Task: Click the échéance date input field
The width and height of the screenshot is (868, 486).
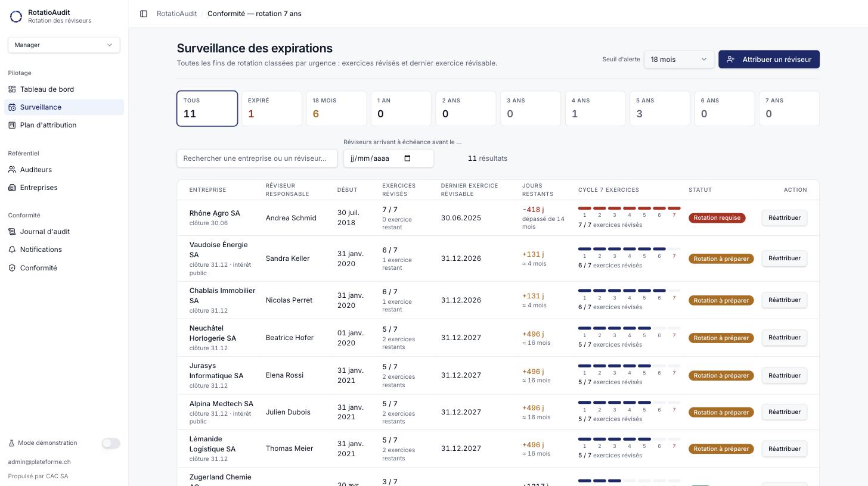Action: coord(389,158)
